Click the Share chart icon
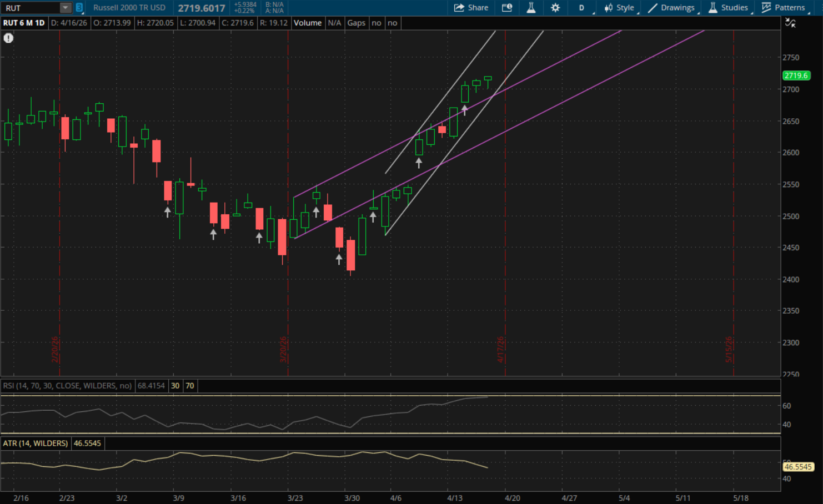 coord(471,8)
